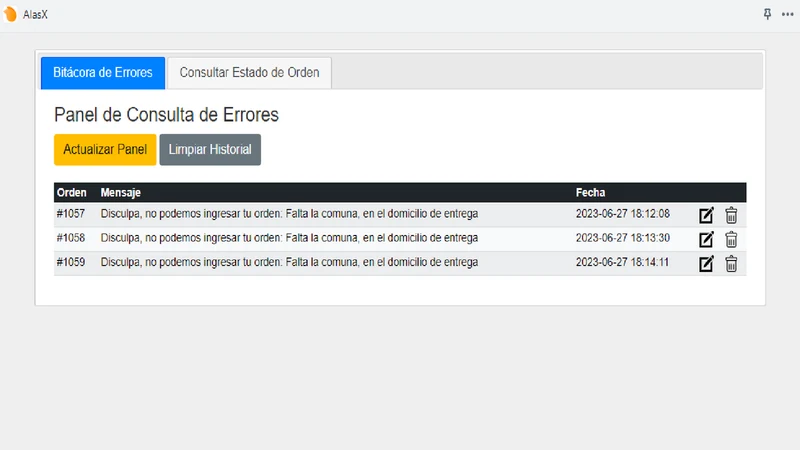Click order number #1058
800x450 pixels.
pyautogui.click(x=71, y=238)
